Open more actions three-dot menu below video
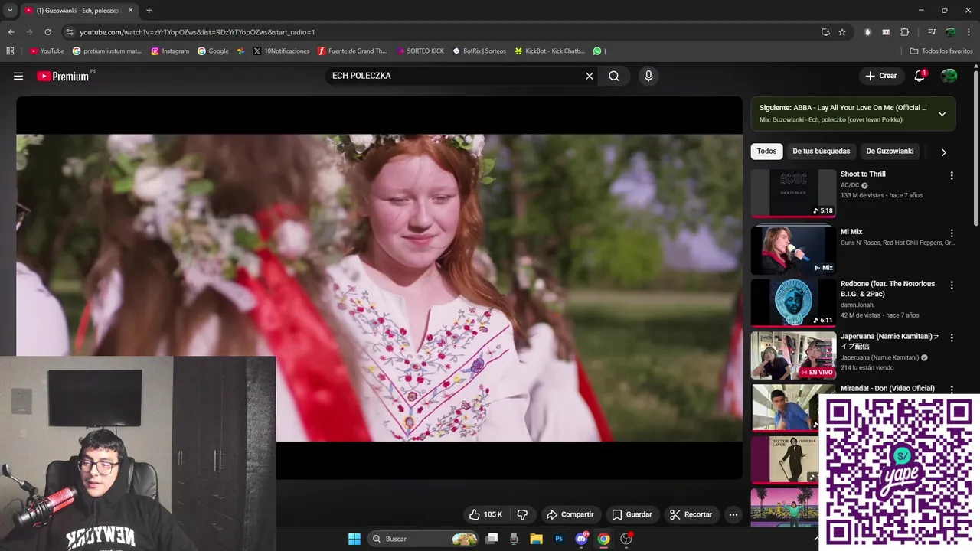The image size is (980, 551). pyautogui.click(x=733, y=514)
